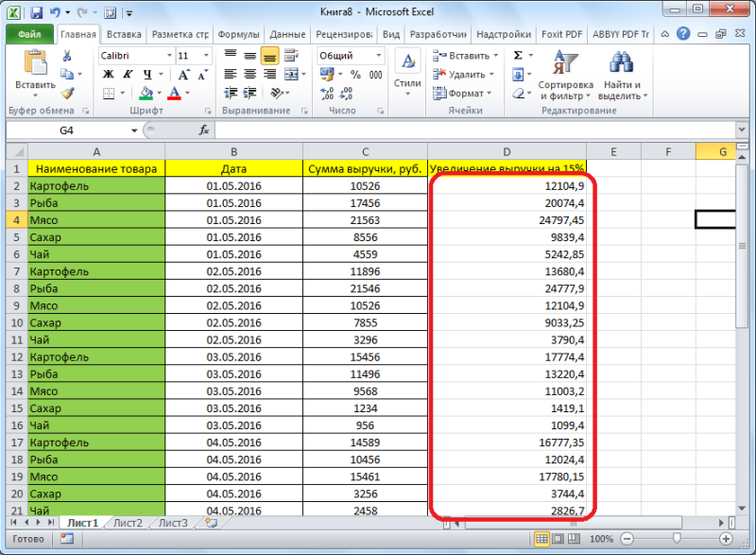Toggle Wrap Text
Viewport: 756px width, 555px height.
click(291, 56)
